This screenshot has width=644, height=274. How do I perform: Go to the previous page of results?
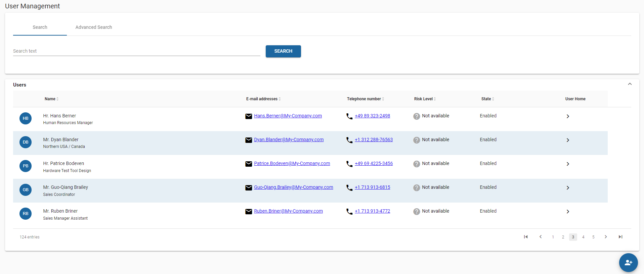click(x=541, y=237)
